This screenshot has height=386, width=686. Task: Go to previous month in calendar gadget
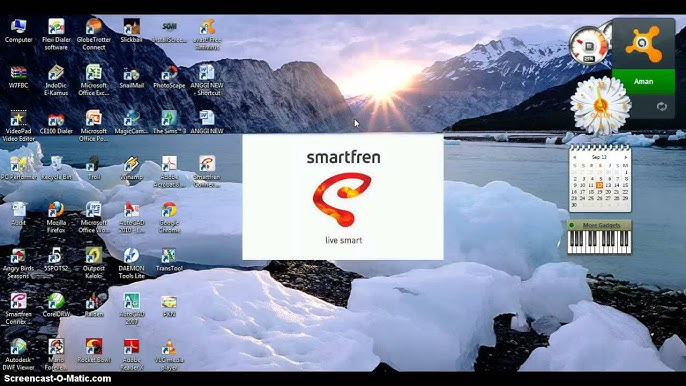[575, 157]
